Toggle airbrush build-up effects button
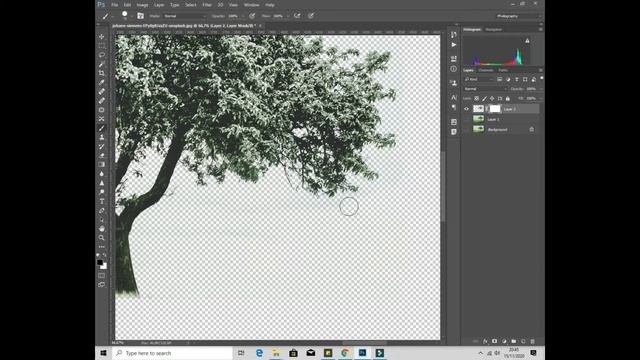This screenshot has height=360, width=640. tap(297, 16)
